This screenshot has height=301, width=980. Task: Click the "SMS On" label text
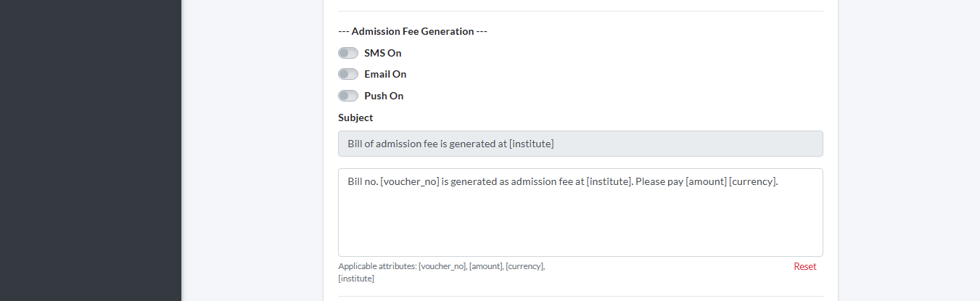tap(383, 53)
